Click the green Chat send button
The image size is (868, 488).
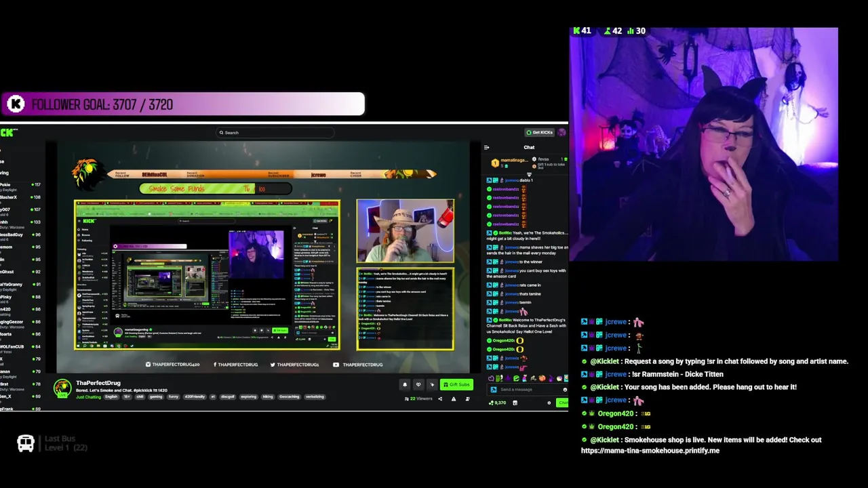(562, 403)
